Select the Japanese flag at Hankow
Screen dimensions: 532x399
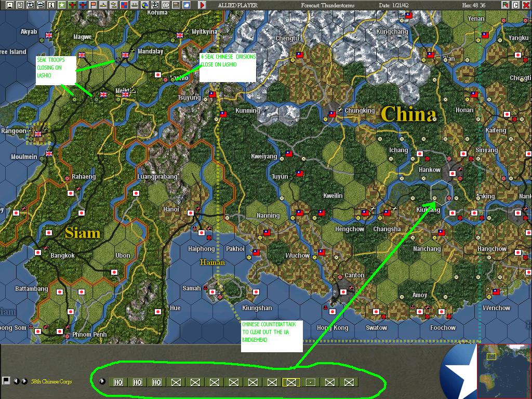[x=453, y=174]
